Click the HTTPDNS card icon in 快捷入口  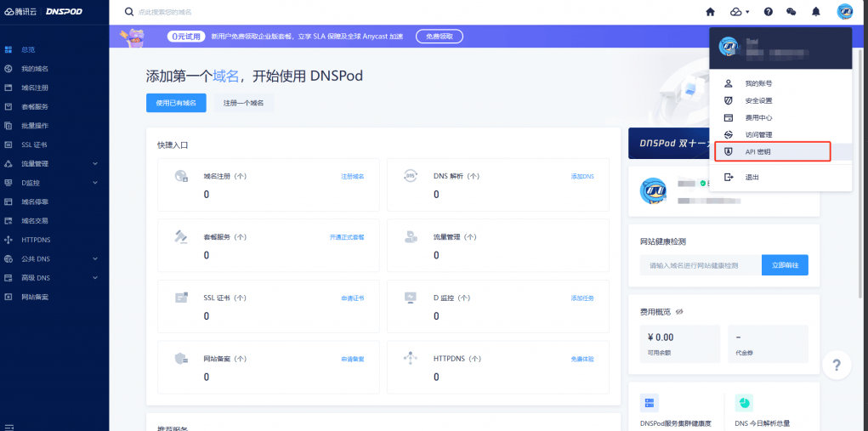click(411, 359)
